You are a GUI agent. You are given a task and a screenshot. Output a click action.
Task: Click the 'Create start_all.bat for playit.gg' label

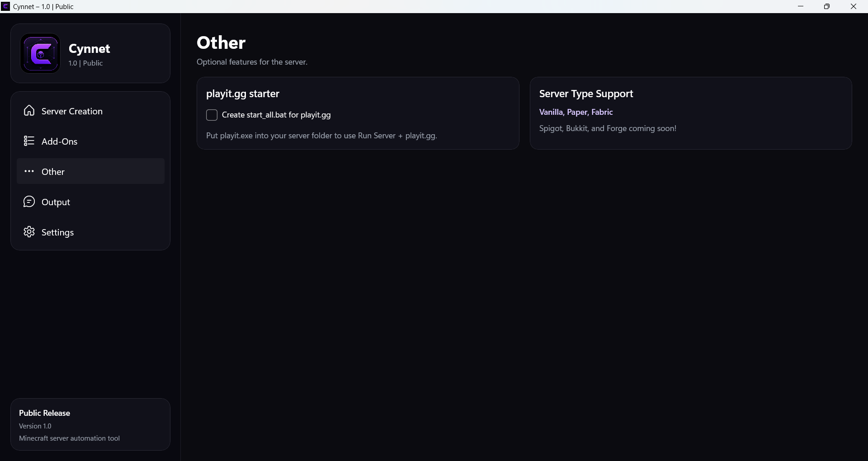[x=276, y=115]
